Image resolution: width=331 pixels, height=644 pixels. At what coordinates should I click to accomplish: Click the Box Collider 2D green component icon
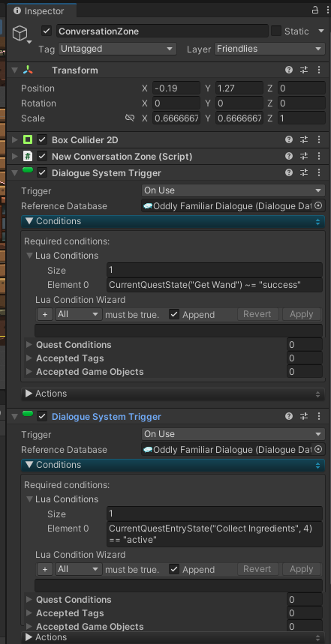point(28,140)
